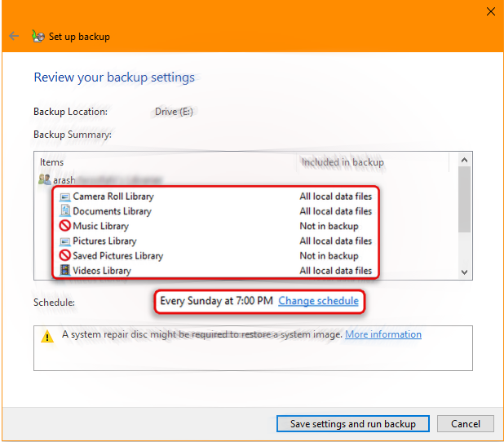This screenshot has height=442, width=504.
Task: Click the back arrow icon
Action: tap(14, 37)
